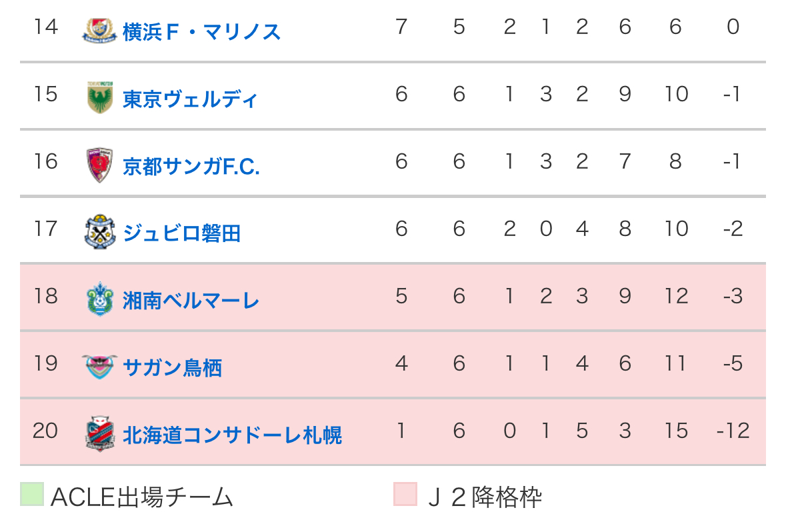The width and height of the screenshot is (786, 532).
Task: Open the 横浜F・マリノス team link
Action: click(201, 31)
